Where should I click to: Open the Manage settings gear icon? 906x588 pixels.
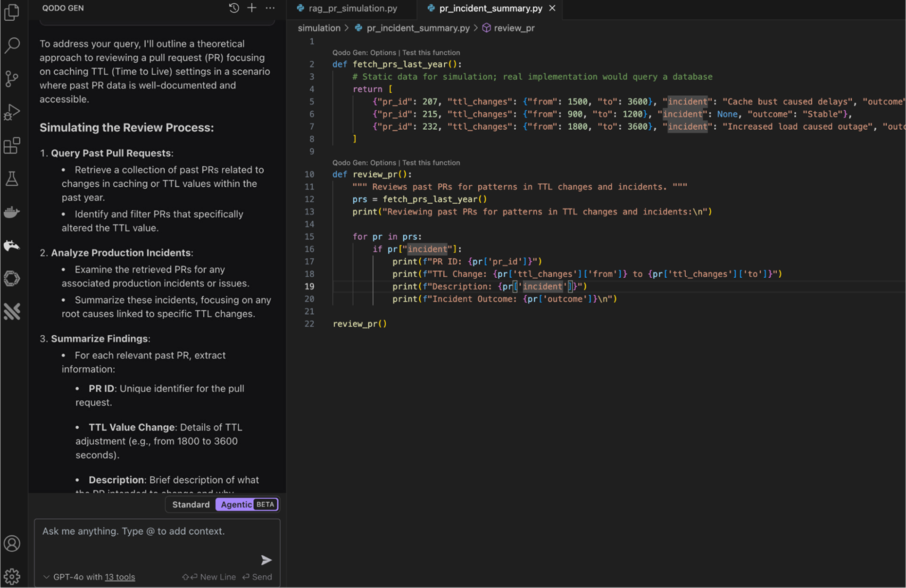[12, 576]
